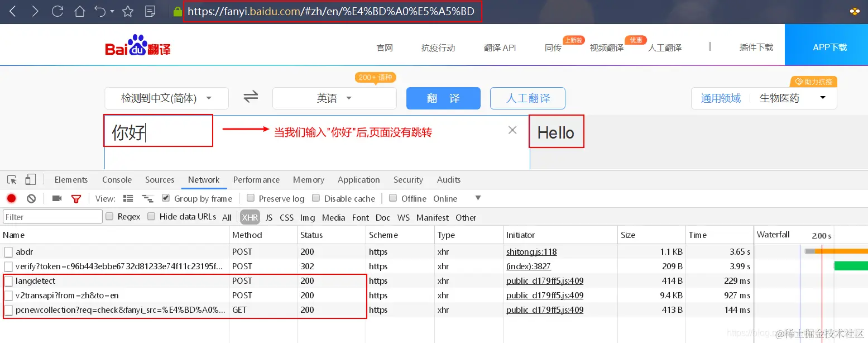This screenshot has width=868, height=343.
Task: Click the green security padlock icon
Action: [x=178, y=11]
